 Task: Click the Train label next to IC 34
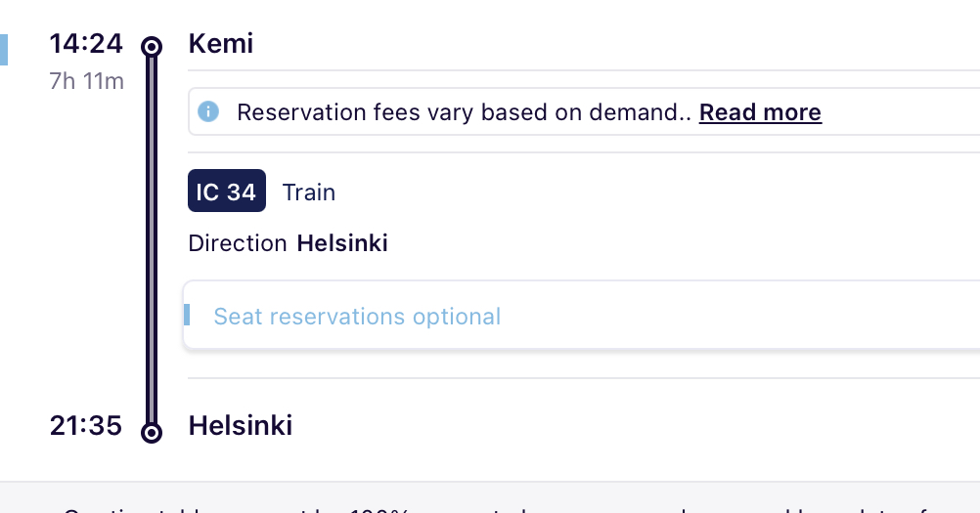pyautogui.click(x=309, y=192)
